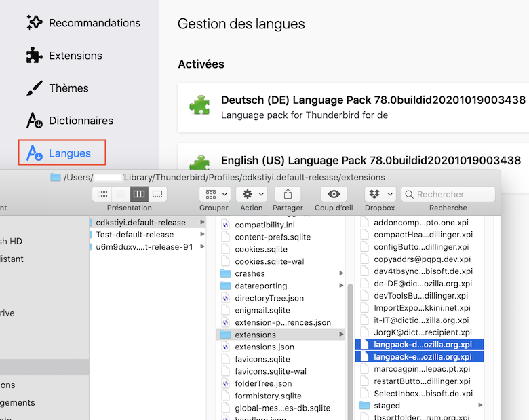Select the u6m9duxv…t-release-91 folder
This screenshot has width=529, height=420.
(147, 246)
